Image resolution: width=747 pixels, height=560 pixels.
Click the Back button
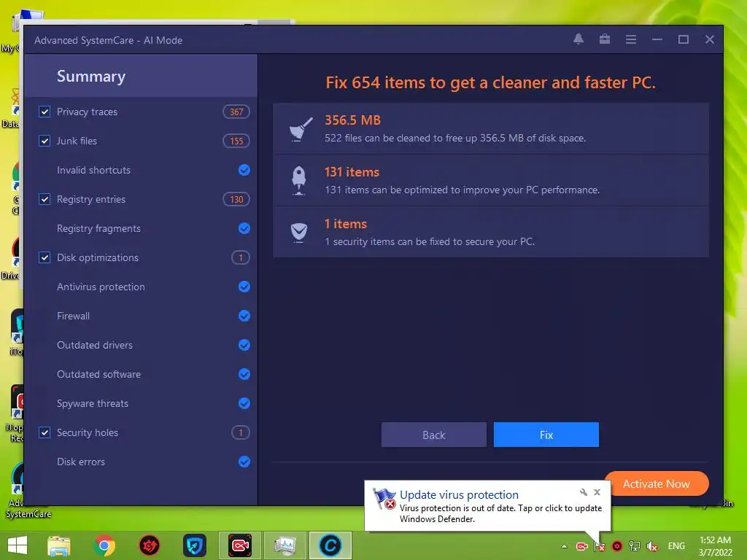(x=433, y=435)
